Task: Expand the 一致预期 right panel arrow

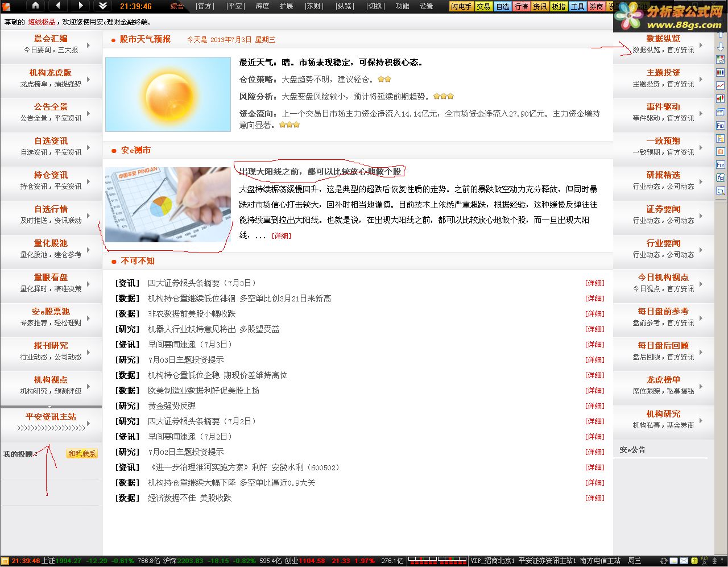Action: click(x=701, y=147)
